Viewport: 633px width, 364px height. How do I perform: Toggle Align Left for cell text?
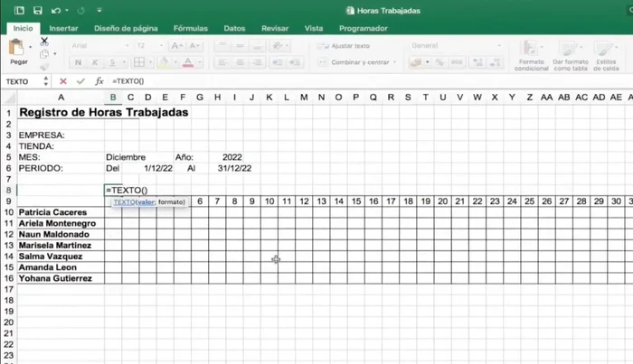(x=222, y=62)
